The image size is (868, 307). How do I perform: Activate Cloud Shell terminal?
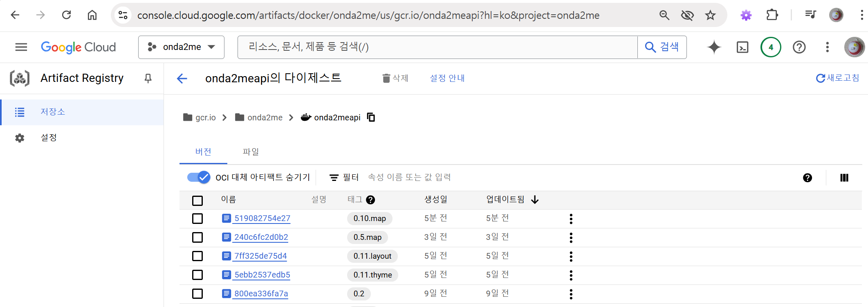[x=742, y=47]
